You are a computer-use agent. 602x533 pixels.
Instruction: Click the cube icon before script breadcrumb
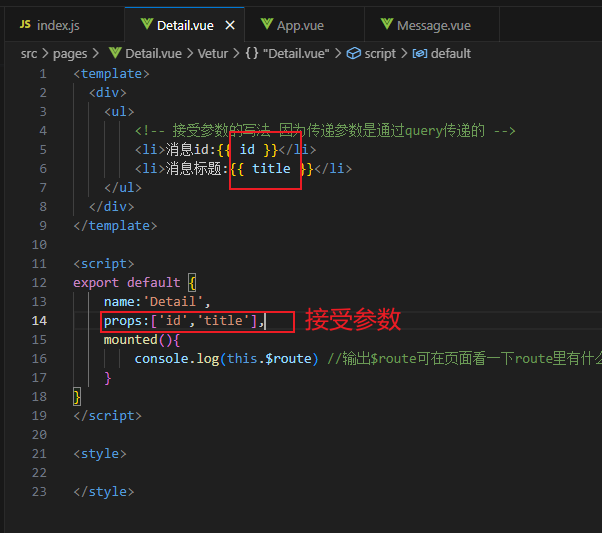(354, 53)
